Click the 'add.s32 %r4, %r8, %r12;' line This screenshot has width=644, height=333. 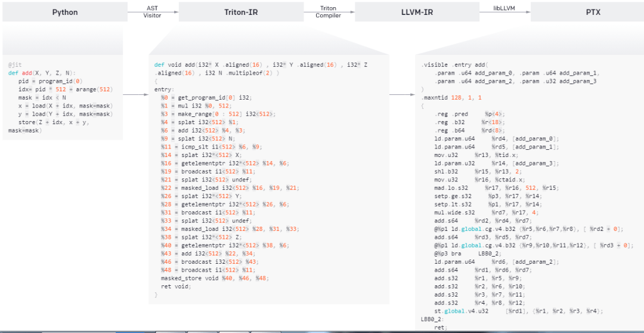pos(478,303)
